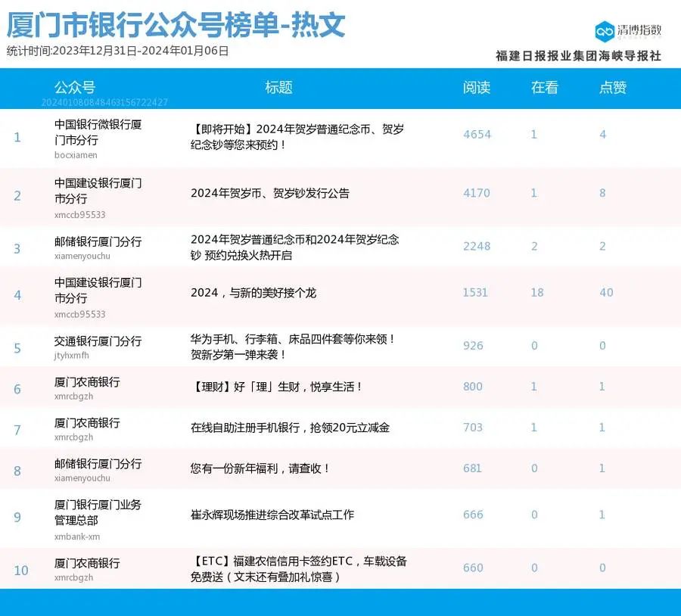Open article 华为手机、行李箱、床品四件套

[x=293, y=347]
